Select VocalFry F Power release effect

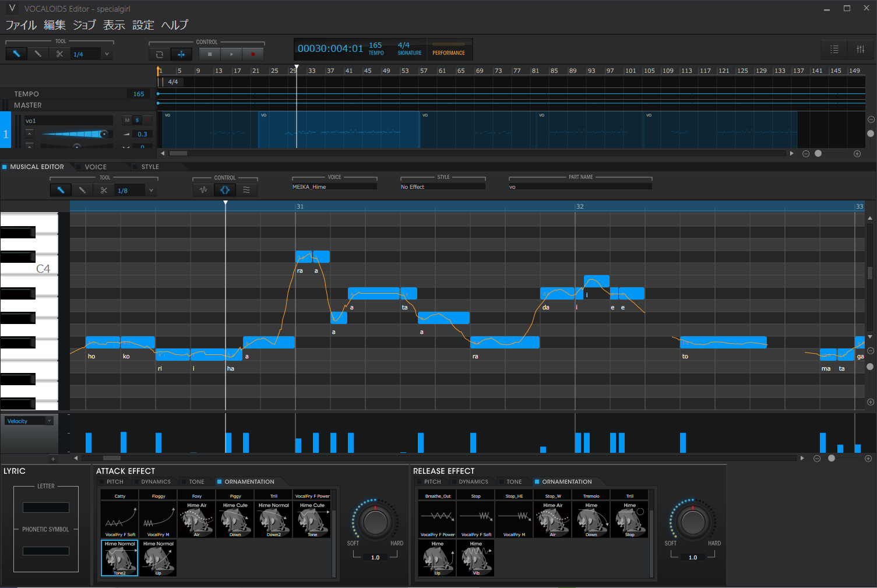tap(438, 519)
